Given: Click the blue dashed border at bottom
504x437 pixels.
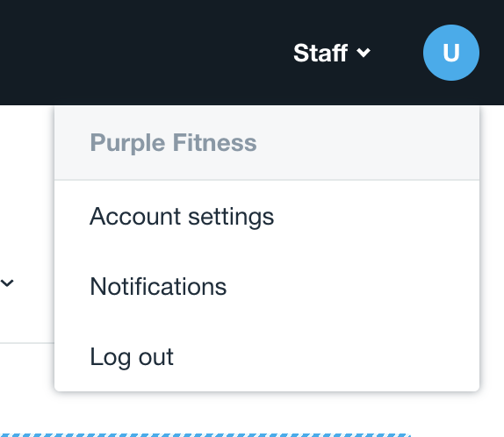Looking at the screenshot, I should pyautogui.click(x=205, y=435).
